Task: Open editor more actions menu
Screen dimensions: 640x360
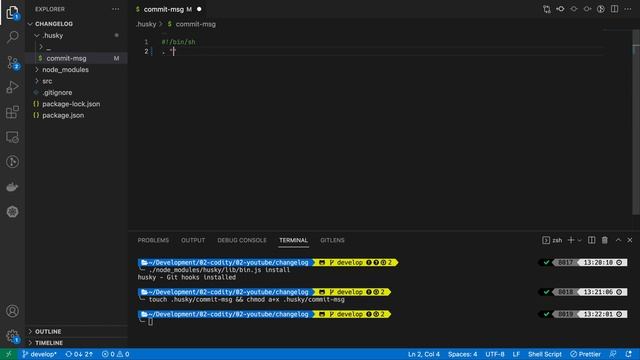Action: pyautogui.click(x=628, y=9)
